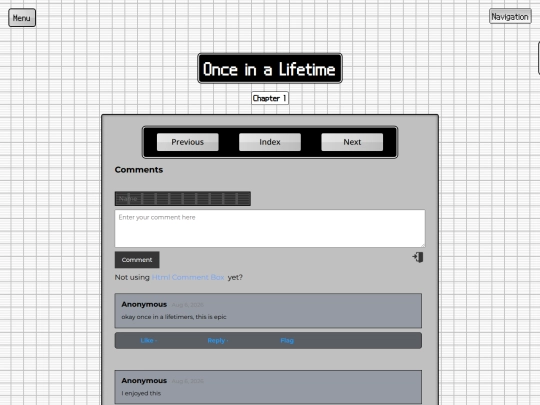The height and width of the screenshot is (405, 540).
Task: Reply to the 'this is epic' comment
Action: pos(217,341)
